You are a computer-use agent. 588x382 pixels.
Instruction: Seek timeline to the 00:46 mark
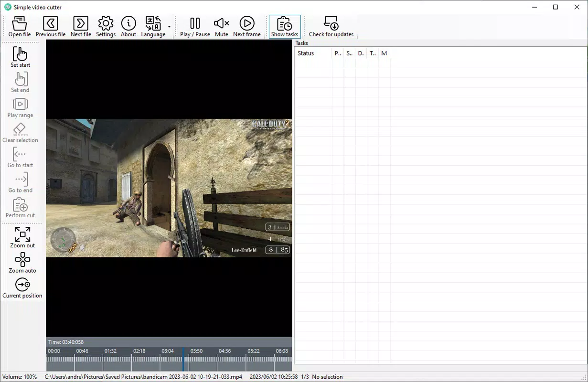tap(82, 351)
